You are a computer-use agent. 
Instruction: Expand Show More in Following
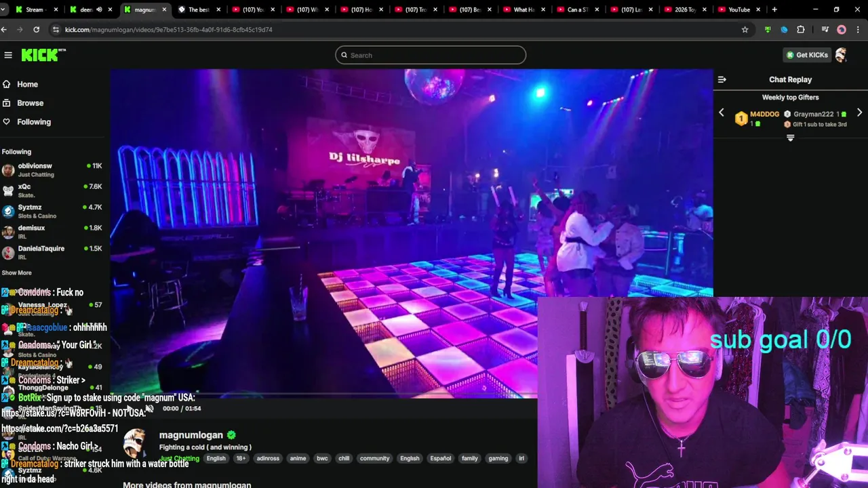(x=16, y=272)
